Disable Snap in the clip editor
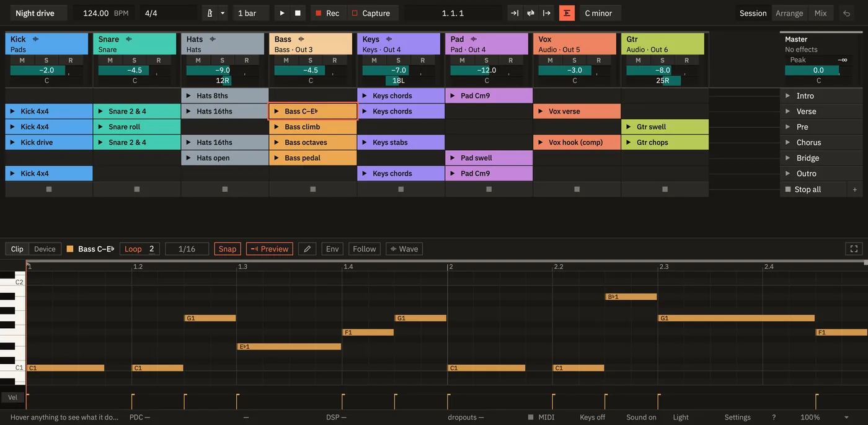 [x=228, y=249]
